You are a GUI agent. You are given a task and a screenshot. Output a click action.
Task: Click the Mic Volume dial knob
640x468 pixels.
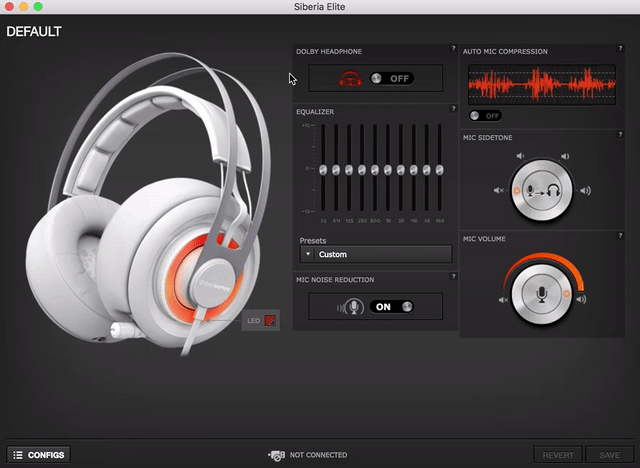click(542, 294)
